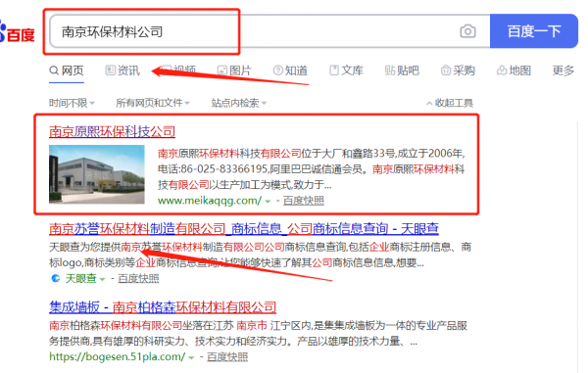Switch to the 资讯 news tab
This screenshot has height=373, width=588.
[122, 70]
